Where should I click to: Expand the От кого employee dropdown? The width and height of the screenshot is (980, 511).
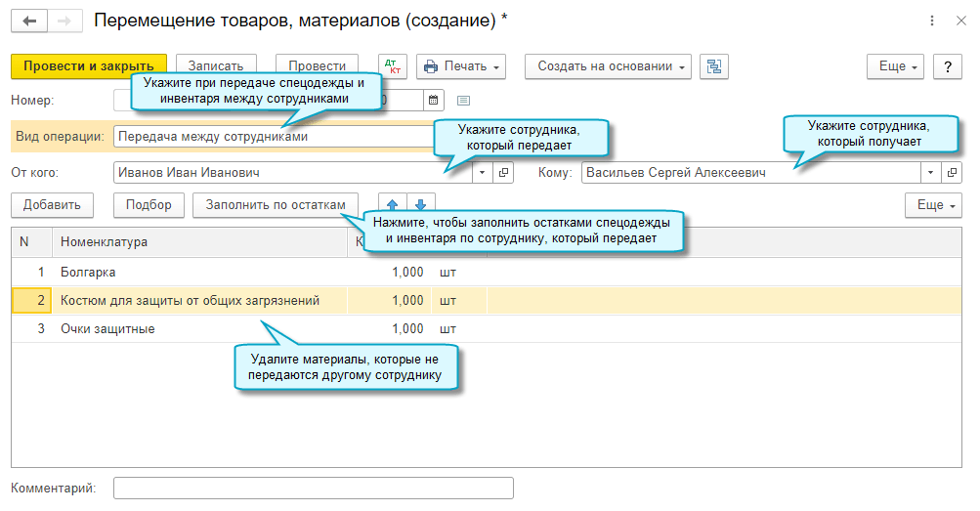coord(483,173)
